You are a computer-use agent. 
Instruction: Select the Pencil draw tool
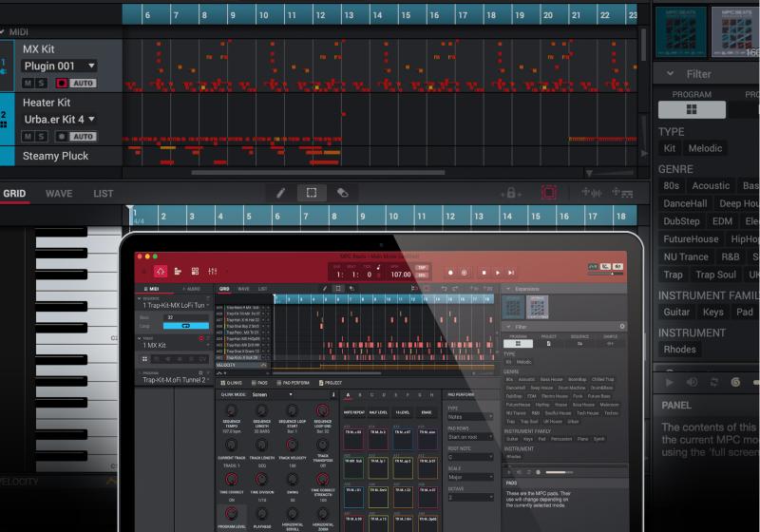pyautogui.click(x=280, y=193)
